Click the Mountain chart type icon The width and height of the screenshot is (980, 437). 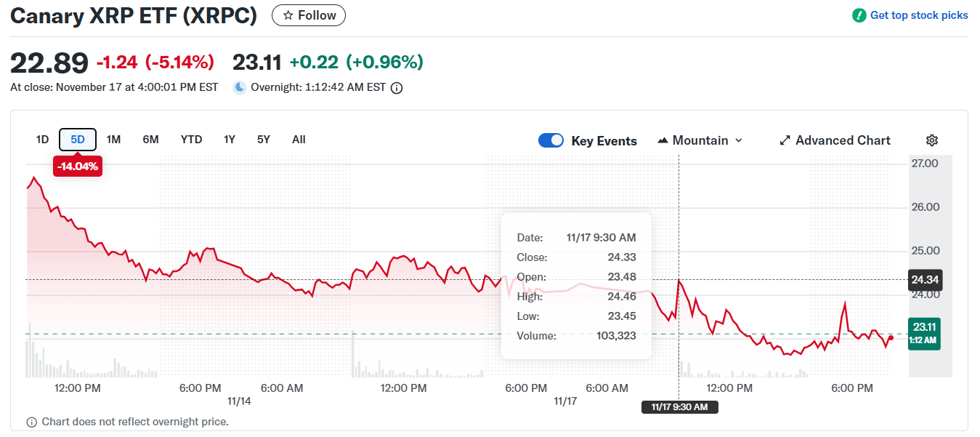click(663, 140)
